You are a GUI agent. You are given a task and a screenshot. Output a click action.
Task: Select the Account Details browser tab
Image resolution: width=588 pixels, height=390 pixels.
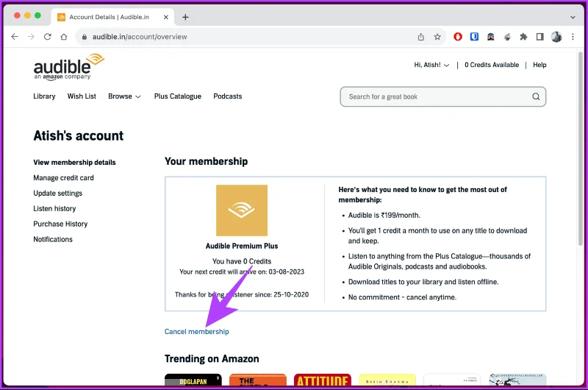click(x=112, y=17)
